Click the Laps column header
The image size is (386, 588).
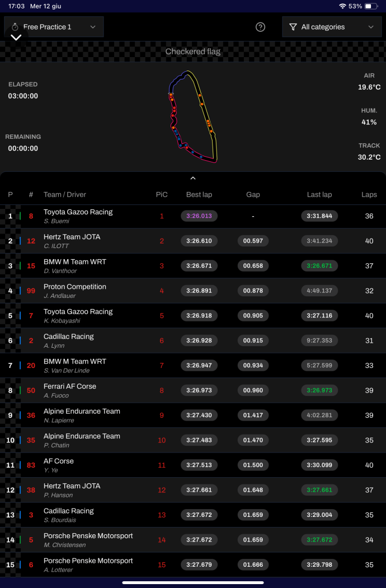coord(369,195)
